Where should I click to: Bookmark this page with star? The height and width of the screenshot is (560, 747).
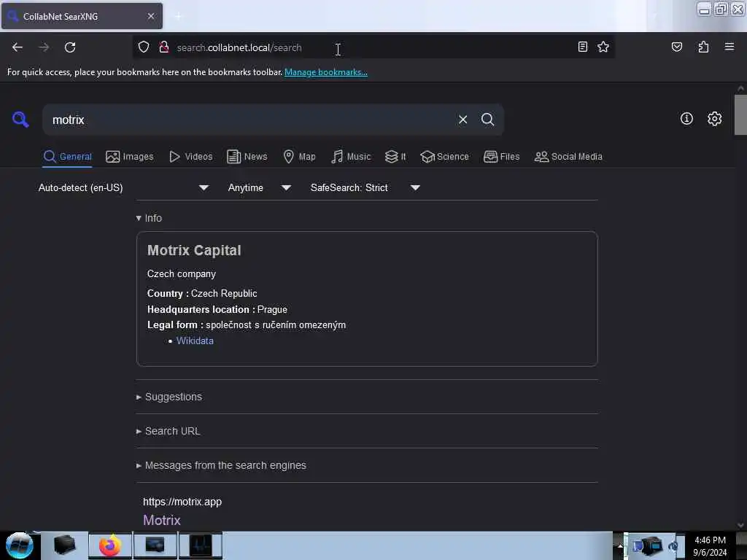coord(603,47)
